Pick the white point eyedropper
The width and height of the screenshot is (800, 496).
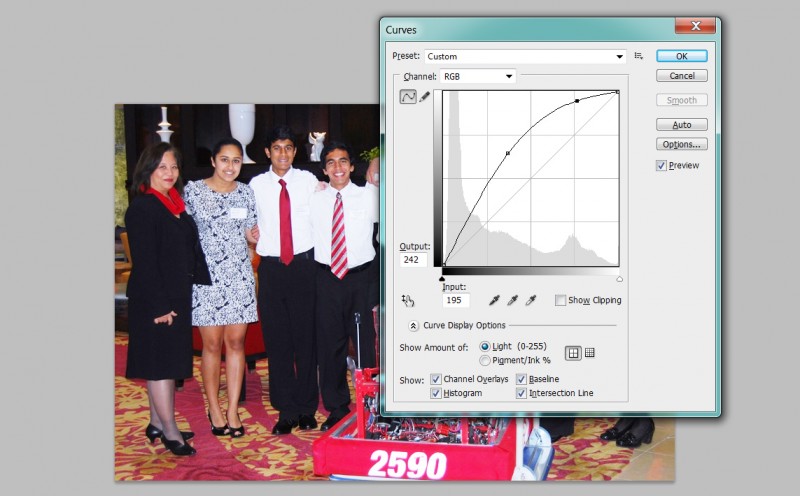pos(531,301)
